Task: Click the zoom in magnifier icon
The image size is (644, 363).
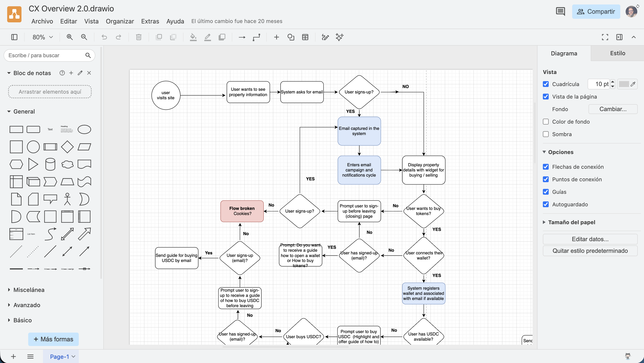Action: click(x=70, y=37)
